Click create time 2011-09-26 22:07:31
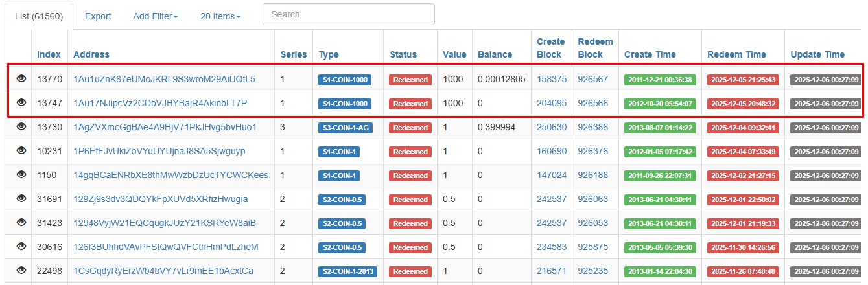 pyautogui.click(x=660, y=176)
